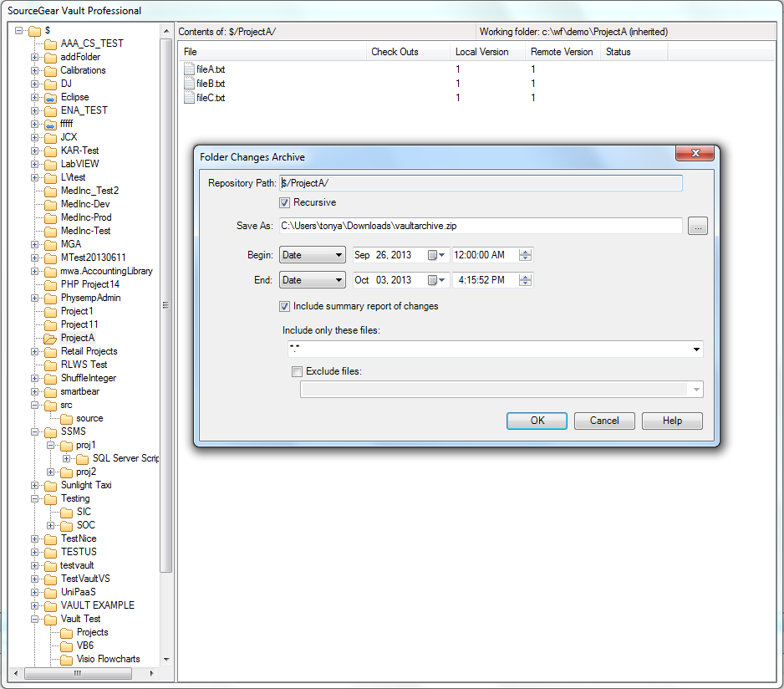
Task: Click the Check Outs column header
Action: pyautogui.click(x=408, y=52)
